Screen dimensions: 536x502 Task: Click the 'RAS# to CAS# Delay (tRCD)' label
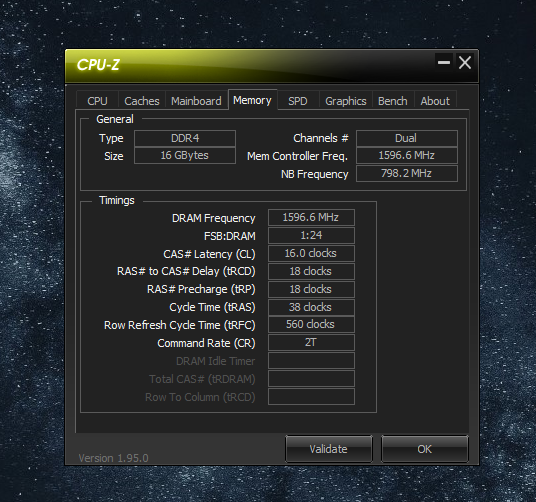click(186, 271)
